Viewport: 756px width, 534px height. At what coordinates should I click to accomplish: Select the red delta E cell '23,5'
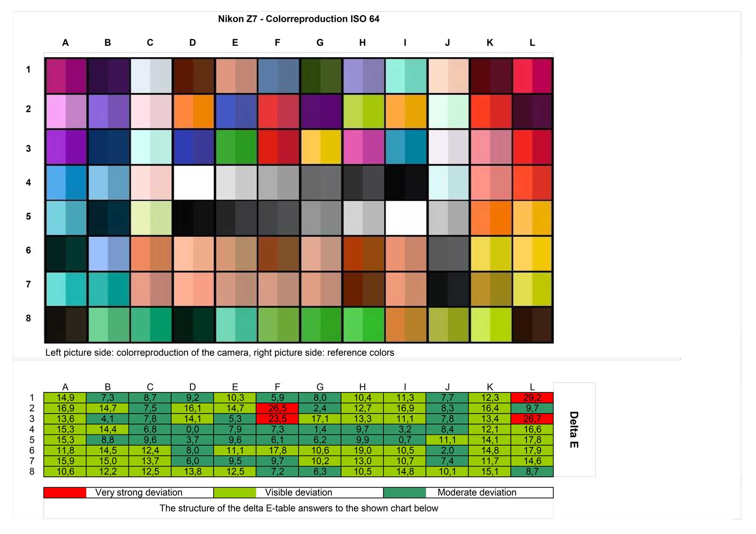tap(277, 419)
